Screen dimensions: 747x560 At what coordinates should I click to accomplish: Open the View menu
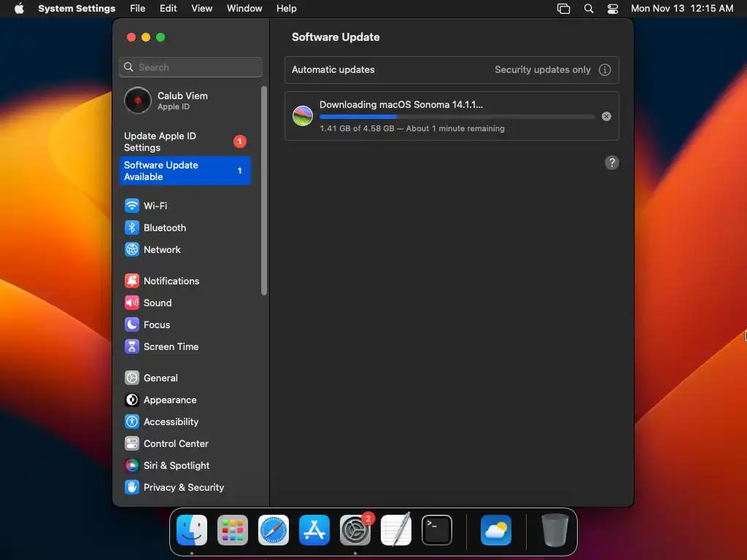click(x=202, y=9)
